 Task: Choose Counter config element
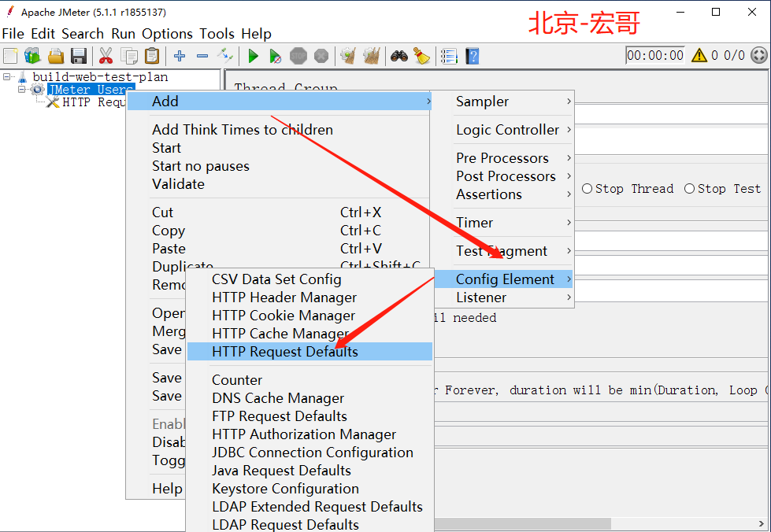click(310, 380)
